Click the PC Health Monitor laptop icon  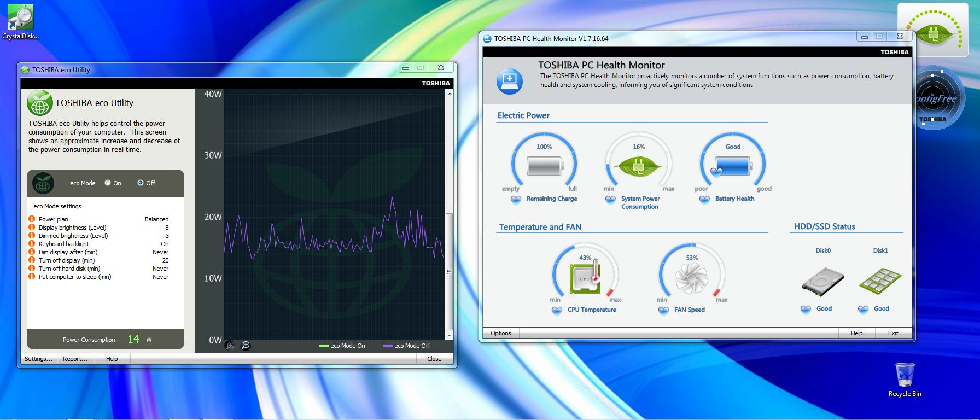pos(510,81)
